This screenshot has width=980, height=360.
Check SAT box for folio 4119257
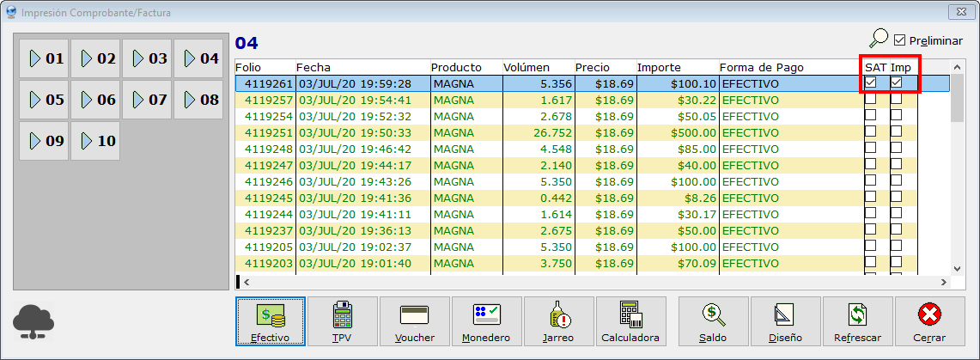click(x=871, y=100)
